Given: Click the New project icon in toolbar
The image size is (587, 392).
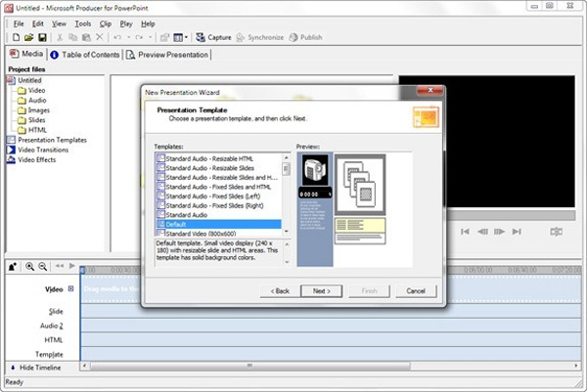Looking at the screenshot, I should [x=16, y=37].
